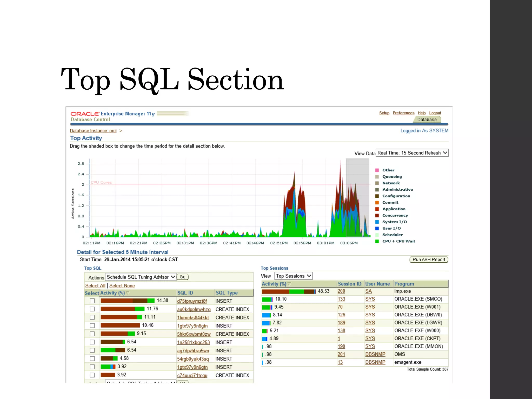The height and width of the screenshot is (399, 532).
Task: Click the CPU + CPU Wait legend swatch
Action: (x=377, y=241)
